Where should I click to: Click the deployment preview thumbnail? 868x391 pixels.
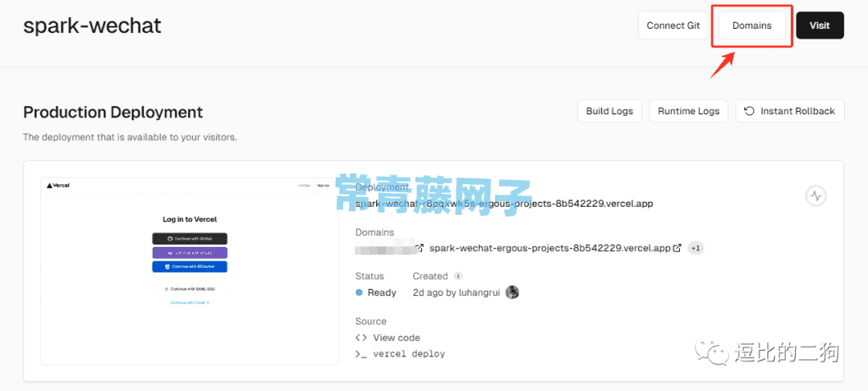[190, 271]
